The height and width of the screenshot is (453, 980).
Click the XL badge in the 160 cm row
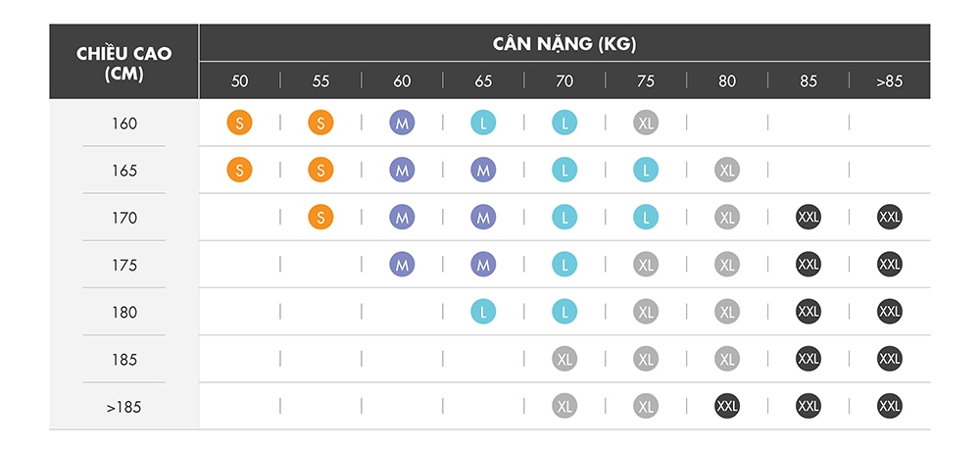click(x=646, y=123)
